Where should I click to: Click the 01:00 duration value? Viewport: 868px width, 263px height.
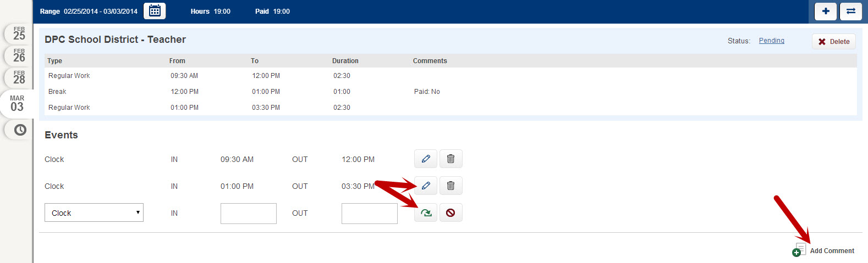click(x=342, y=92)
